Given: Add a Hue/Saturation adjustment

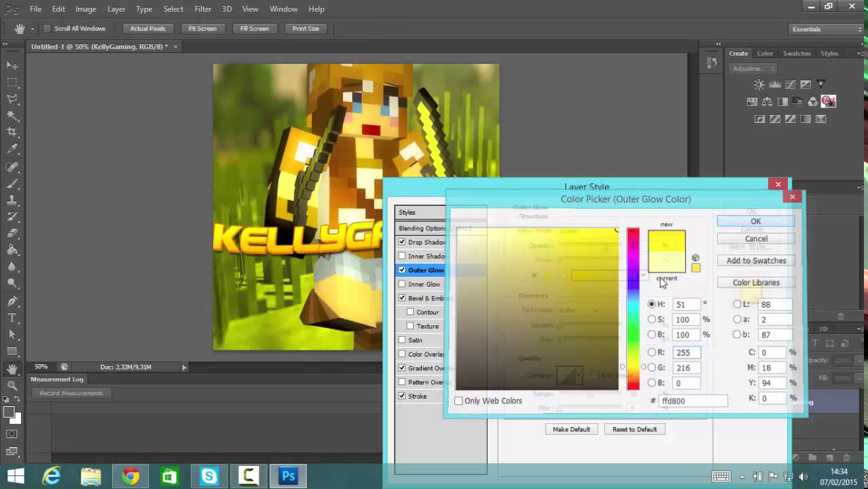Looking at the screenshot, I should click(752, 102).
